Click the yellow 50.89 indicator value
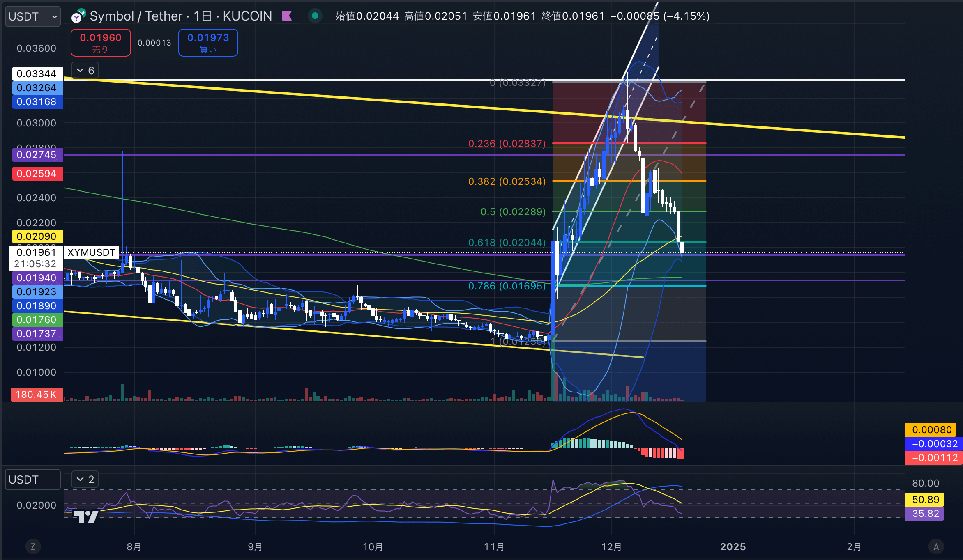This screenshot has width=963, height=560. point(925,500)
